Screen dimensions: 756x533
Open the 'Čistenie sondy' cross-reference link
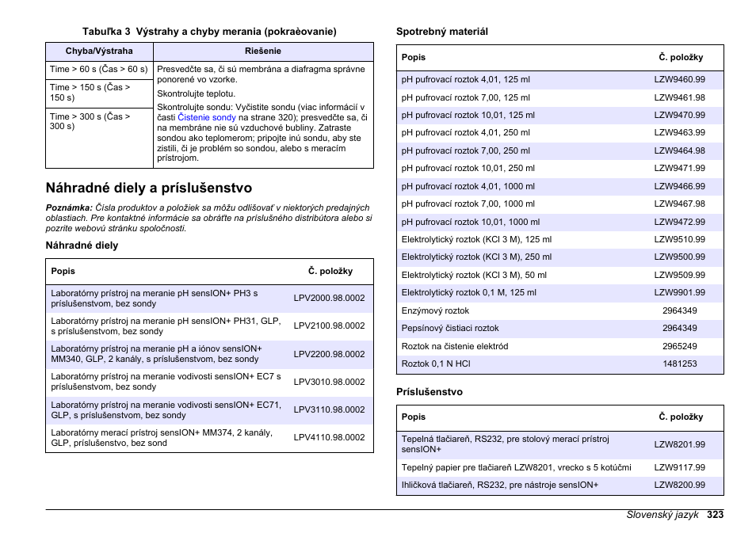206,117
